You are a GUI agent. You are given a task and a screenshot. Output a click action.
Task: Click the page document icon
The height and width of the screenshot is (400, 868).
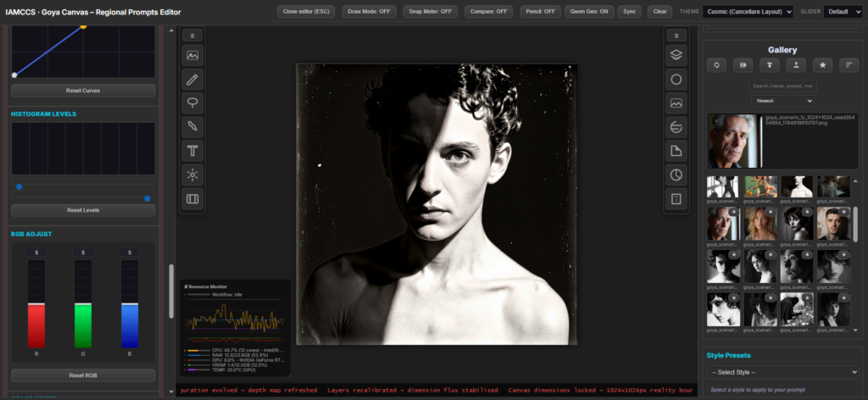676,151
